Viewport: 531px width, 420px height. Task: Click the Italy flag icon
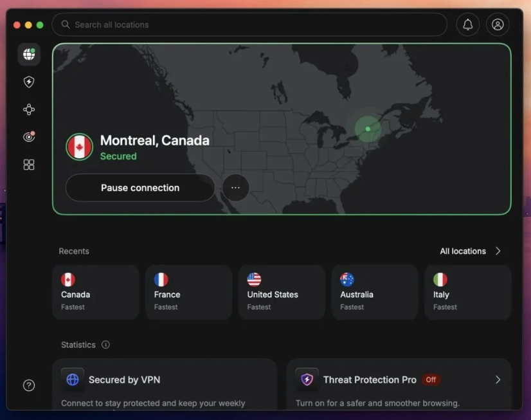point(440,279)
